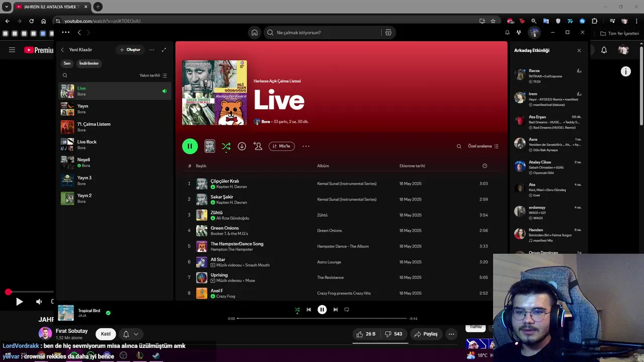
Task: Open the Yayın 3 playlist
Action: coord(115,180)
